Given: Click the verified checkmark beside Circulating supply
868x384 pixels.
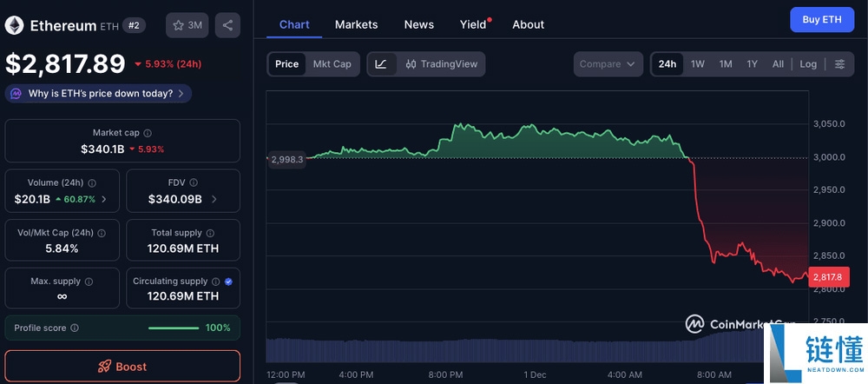Looking at the screenshot, I should [x=228, y=281].
